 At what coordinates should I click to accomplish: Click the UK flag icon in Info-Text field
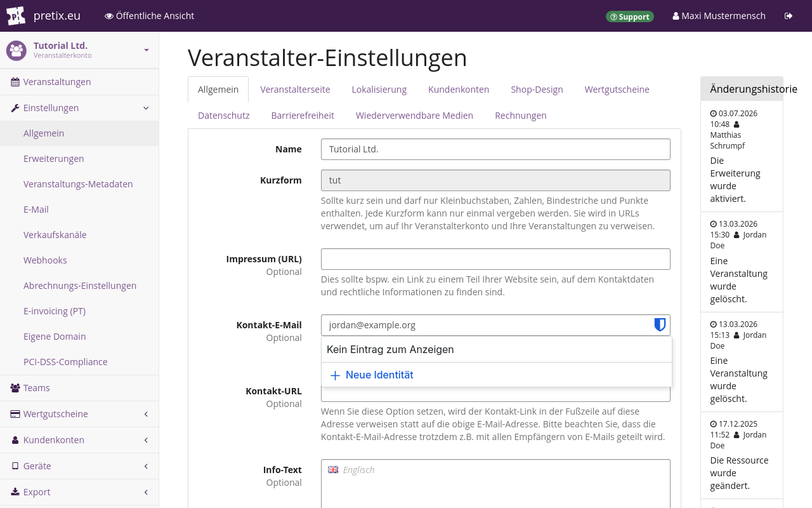[333, 470]
